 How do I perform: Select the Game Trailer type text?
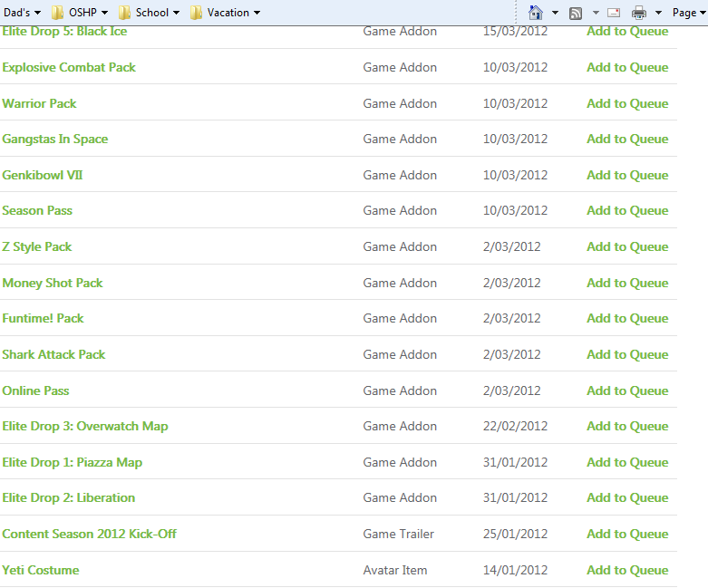click(x=398, y=534)
